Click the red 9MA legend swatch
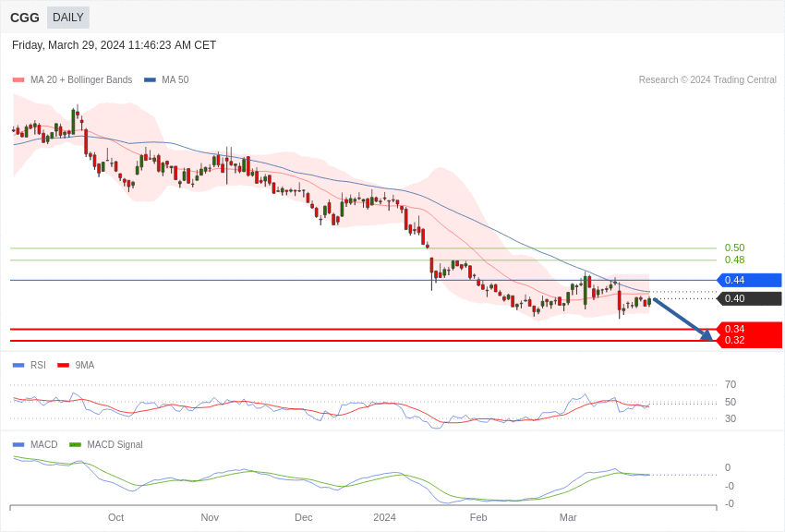Image resolution: width=785 pixels, height=532 pixels. point(63,366)
